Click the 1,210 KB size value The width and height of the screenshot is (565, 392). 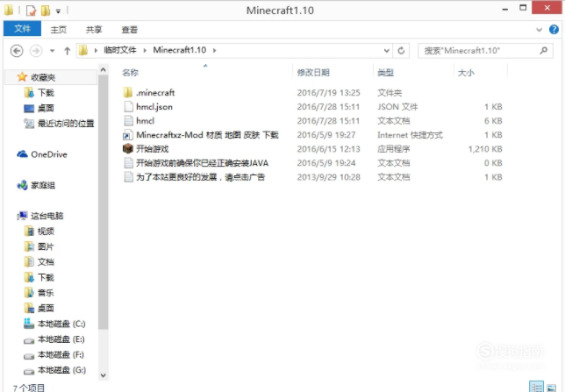485,149
